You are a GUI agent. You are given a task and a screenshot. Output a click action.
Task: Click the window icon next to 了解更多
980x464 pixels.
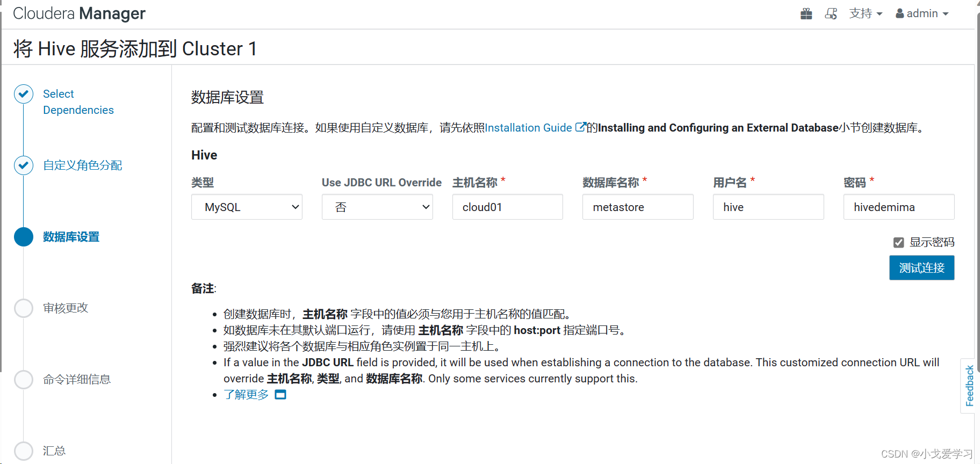pyautogui.click(x=280, y=395)
